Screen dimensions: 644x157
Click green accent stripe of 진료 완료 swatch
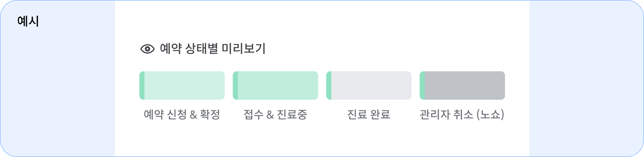(329, 86)
